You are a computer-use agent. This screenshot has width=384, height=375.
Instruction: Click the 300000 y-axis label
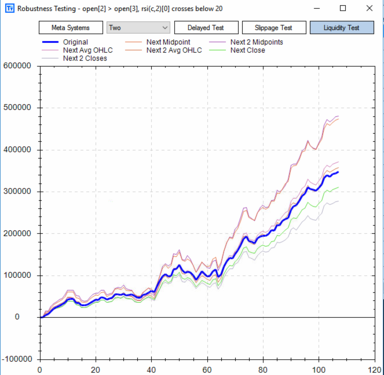17,191
